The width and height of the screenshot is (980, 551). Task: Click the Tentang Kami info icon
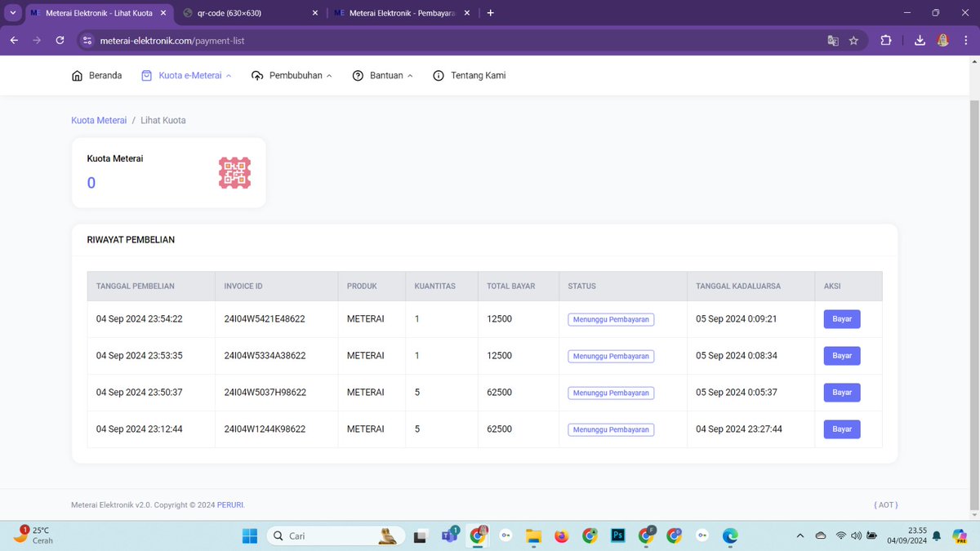[439, 75]
